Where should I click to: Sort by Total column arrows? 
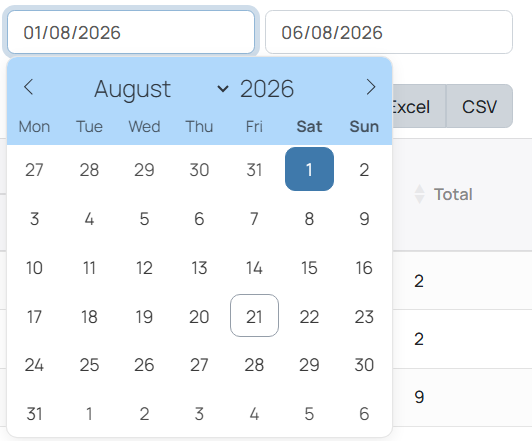coord(419,194)
